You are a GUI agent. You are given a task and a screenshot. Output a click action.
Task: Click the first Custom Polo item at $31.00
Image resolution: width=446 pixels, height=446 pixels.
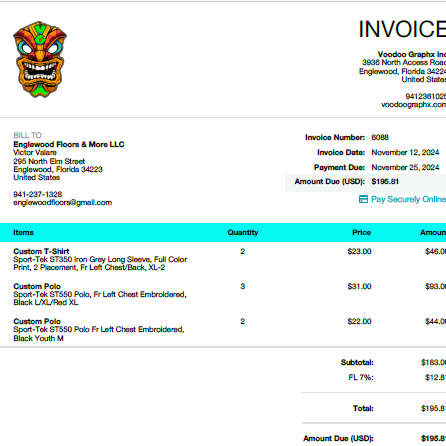[37, 286]
